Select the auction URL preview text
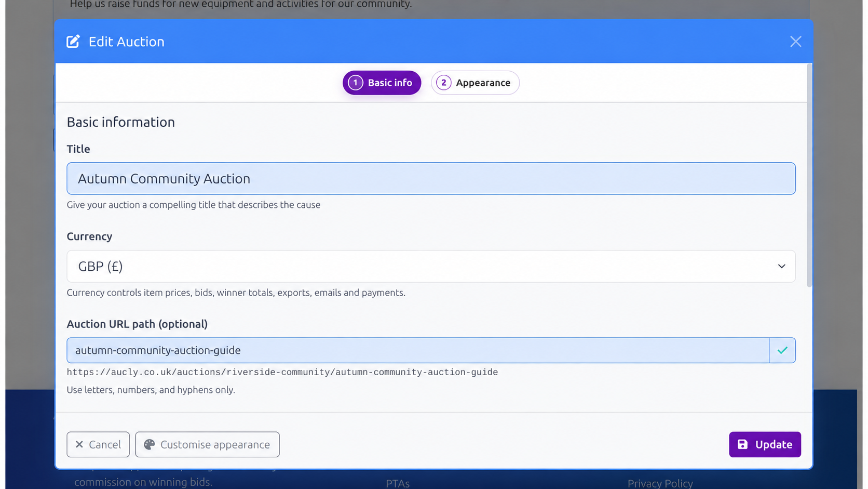 [282, 372]
